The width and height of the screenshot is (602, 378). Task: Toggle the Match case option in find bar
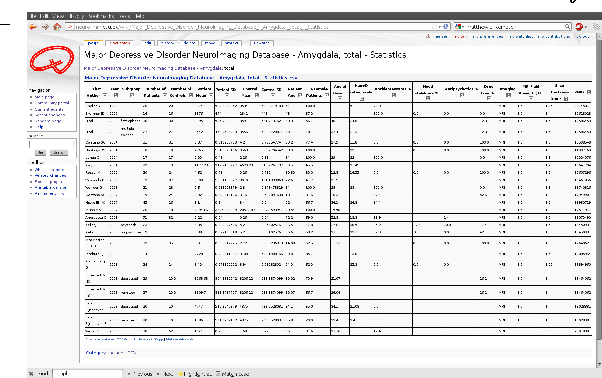[x=232, y=373]
